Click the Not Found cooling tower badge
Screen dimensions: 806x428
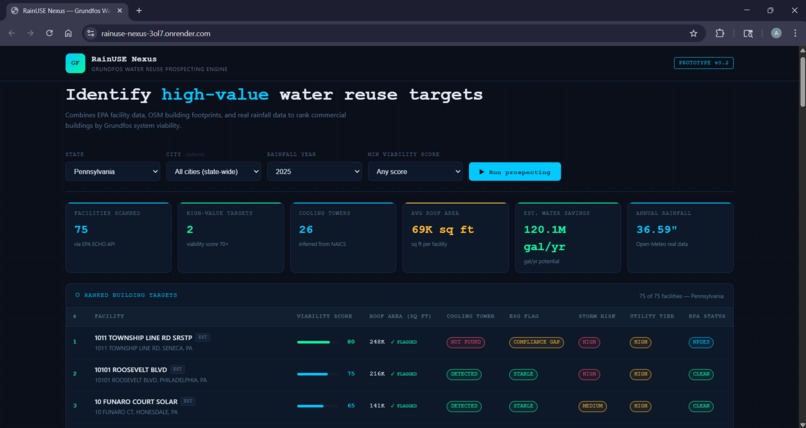[x=465, y=342]
